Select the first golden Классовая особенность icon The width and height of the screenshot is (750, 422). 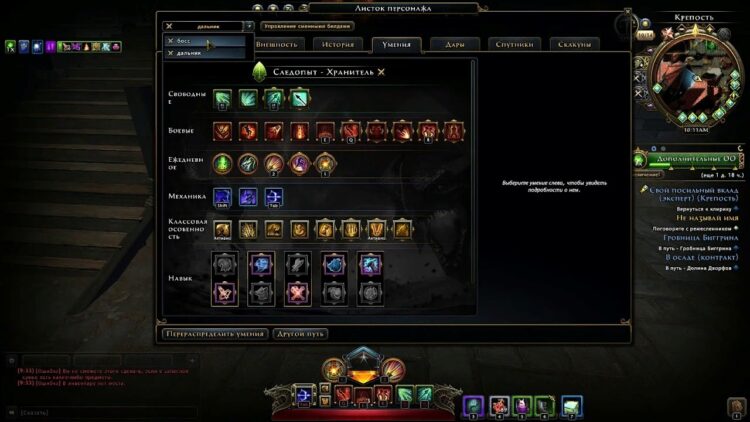(x=222, y=230)
